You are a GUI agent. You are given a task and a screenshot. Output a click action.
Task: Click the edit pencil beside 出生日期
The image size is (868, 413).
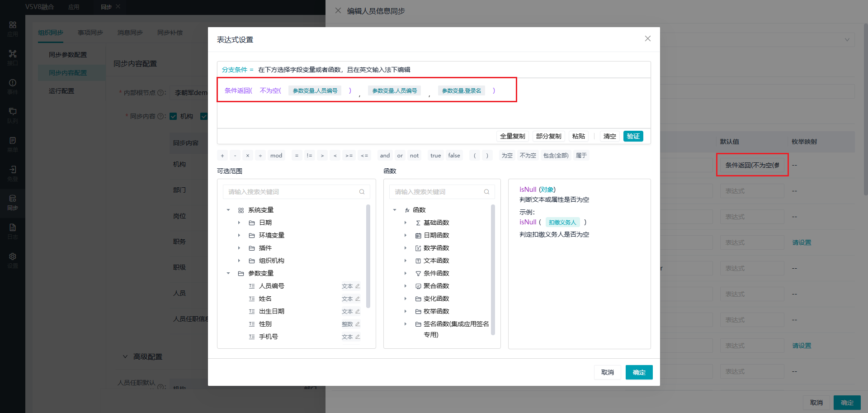(x=358, y=311)
